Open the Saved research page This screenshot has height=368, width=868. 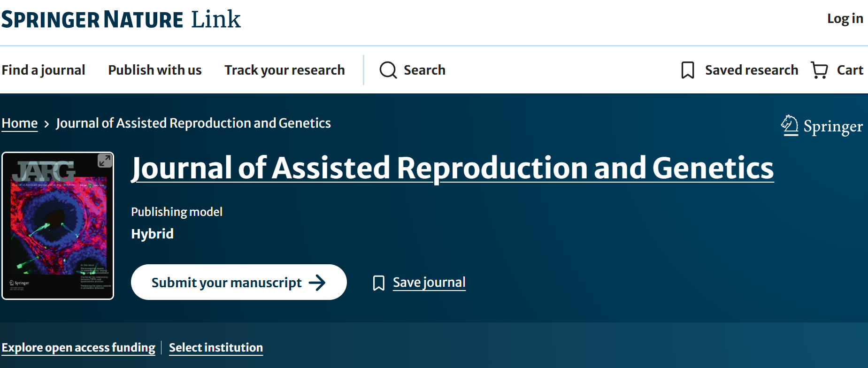[752, 70]
